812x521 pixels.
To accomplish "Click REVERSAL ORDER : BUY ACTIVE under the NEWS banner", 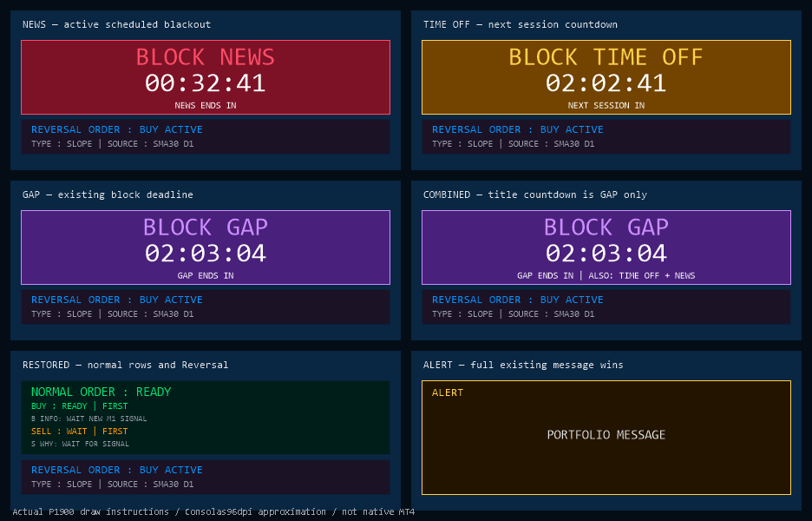I will click(116, 129).
